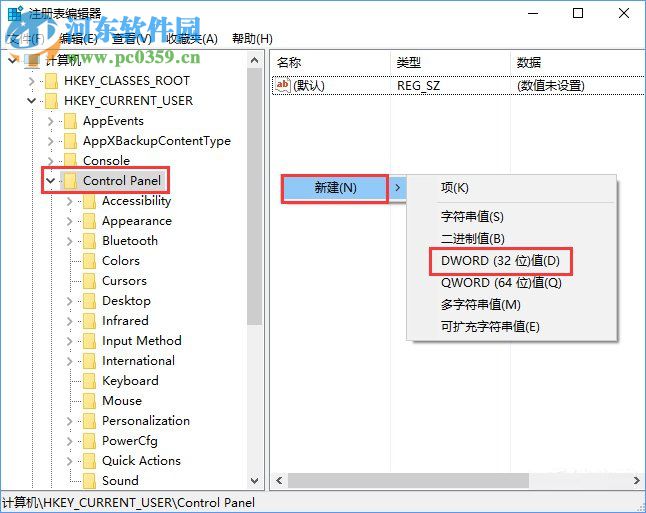Viewport: 646px width, 513px height.
Task: Choose 项(K) from the submenu
Action: tap(455, 188)
